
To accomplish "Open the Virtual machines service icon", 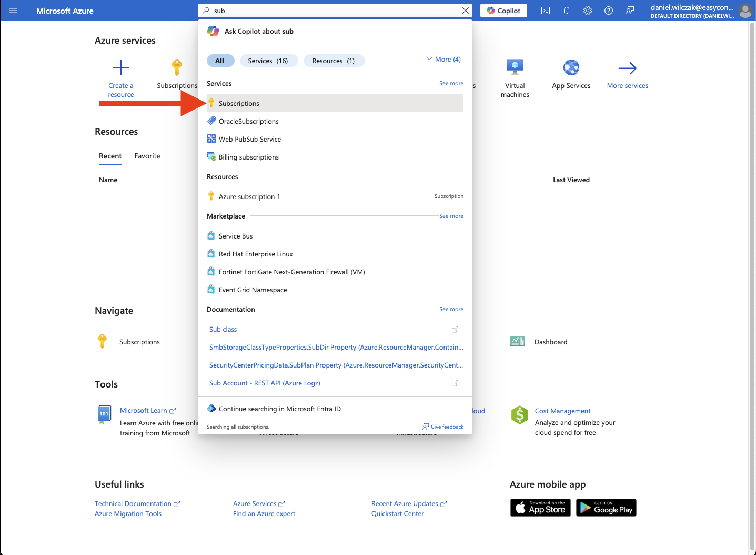I will [x=515, y=67].
